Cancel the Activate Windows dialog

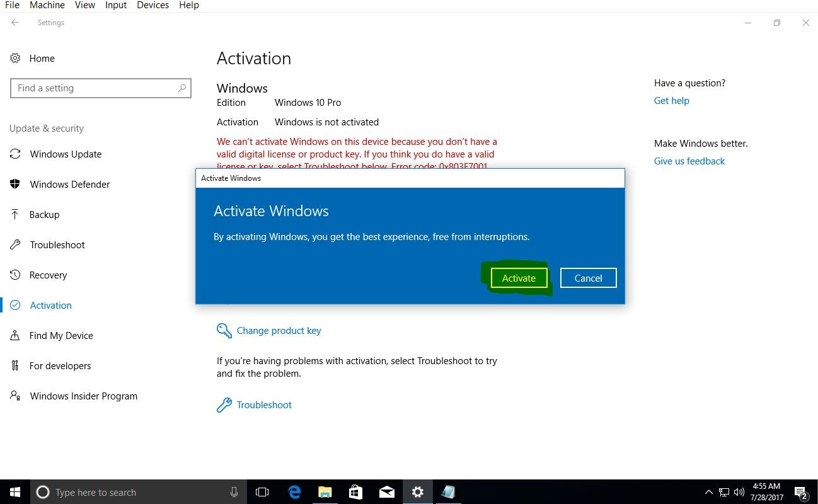pyautogui.click(x=588, y=278)
